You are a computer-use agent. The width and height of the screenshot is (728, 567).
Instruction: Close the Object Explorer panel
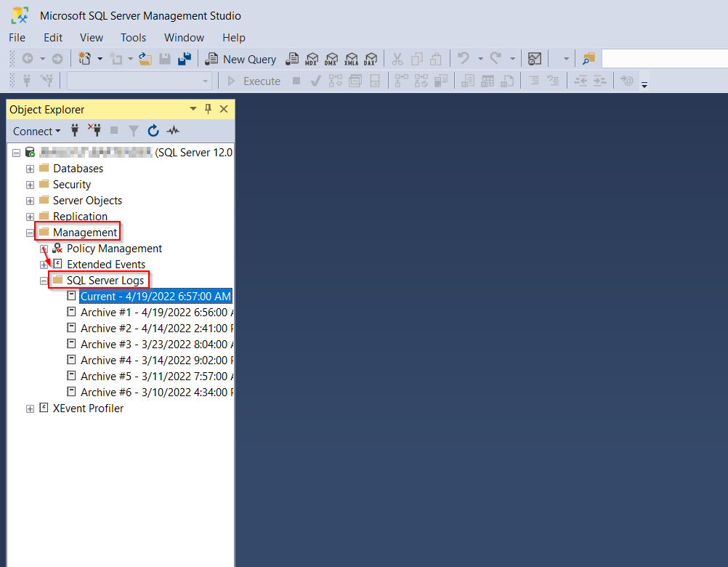coord(224,108)
